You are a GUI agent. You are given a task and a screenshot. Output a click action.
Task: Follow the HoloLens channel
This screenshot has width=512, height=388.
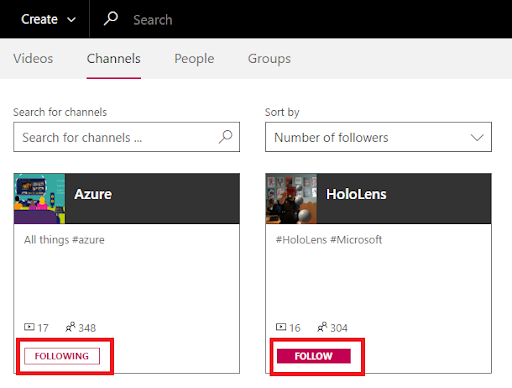314,356
